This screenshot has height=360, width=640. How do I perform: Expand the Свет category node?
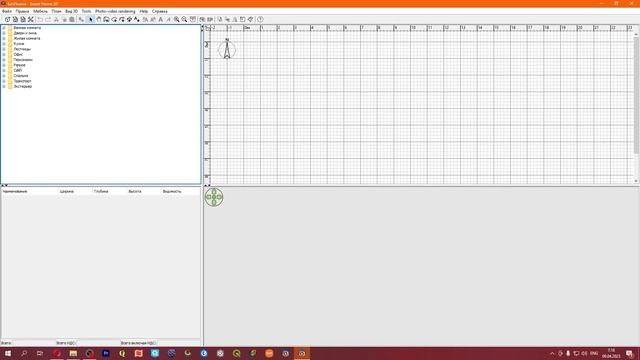[4, 70]
